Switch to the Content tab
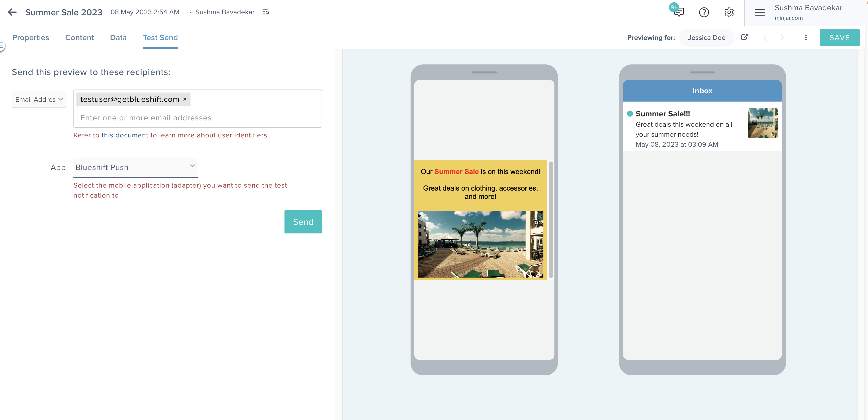Image resolution: width=868 pixels, height=420 pixels. click(79, 37)
